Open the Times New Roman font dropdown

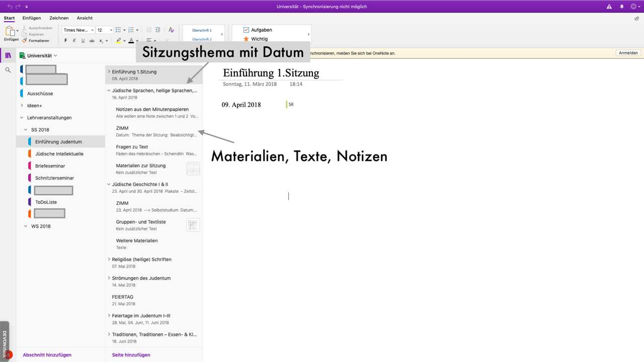pyautogui.click(x=78, y=30)
